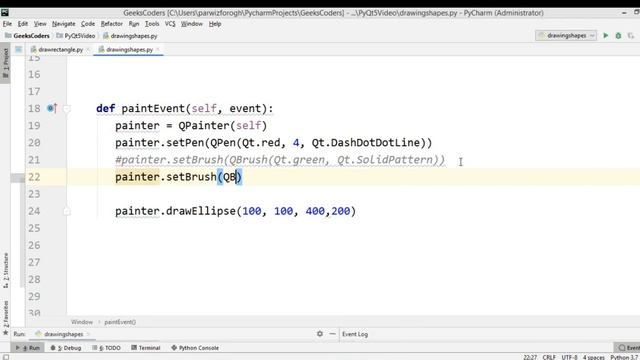This screenshot has height=360, width=640.
Task: Click the Event Log panel title
Action: (x=355, y=334)
